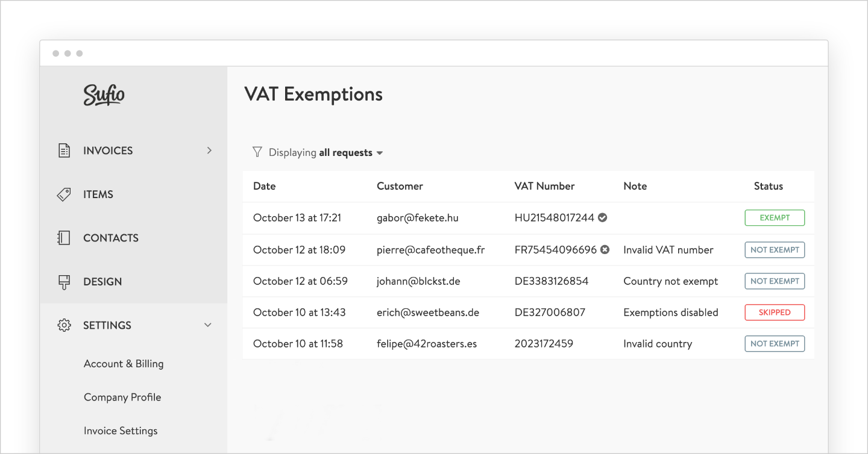Select customer pierre@cafeotheque.fr
This screenshot has height=454, width=868.
coord(430,250)
